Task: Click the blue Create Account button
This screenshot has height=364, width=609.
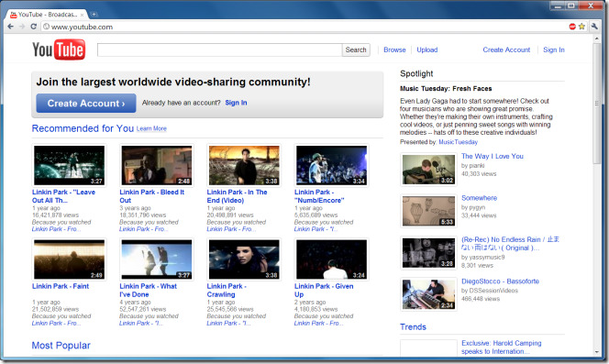Action: tap(86, 103)
